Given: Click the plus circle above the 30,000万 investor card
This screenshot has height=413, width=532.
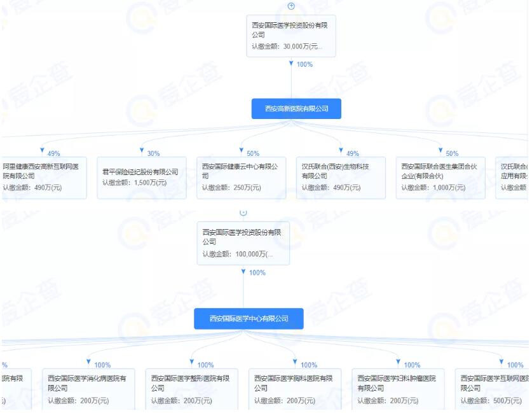Looking at the screenshot, I should point(291,6).
